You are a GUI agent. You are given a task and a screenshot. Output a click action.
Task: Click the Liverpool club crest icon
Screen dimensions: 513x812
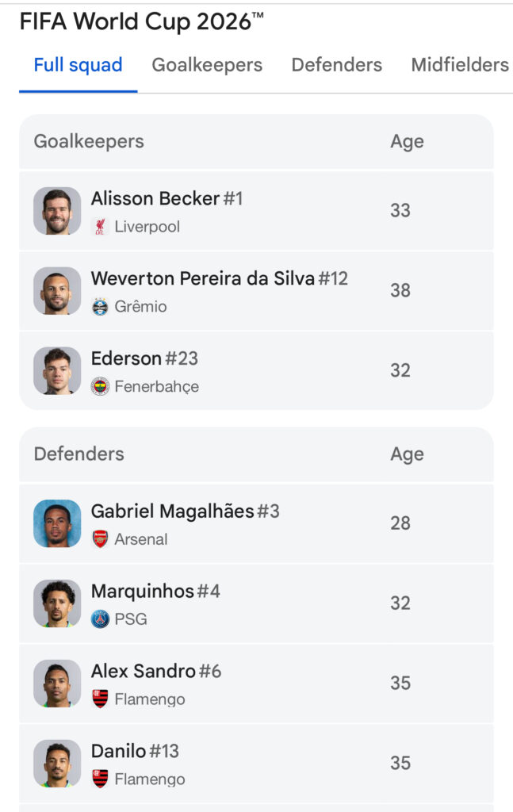point(100,227)
